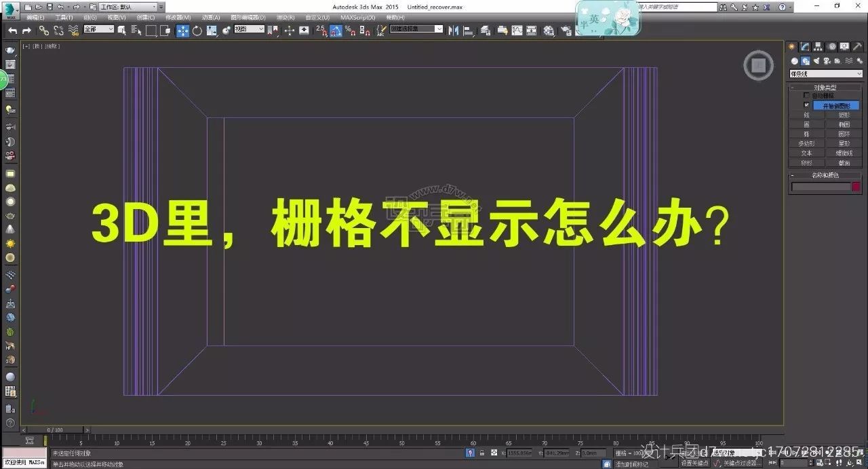Open the 全部 selection filter dropdown

(x=98, y=30)
